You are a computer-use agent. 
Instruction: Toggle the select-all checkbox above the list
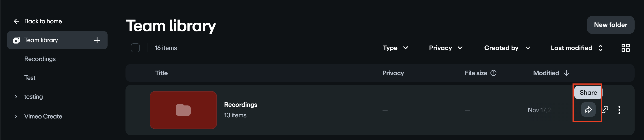136,48
